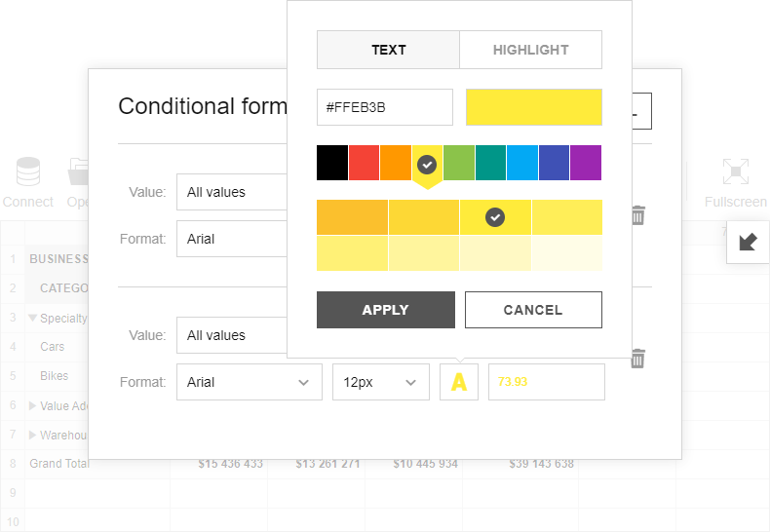Choose the red color swatch
The width and height of the screenshot is (770, 532).
pos(364,163)
